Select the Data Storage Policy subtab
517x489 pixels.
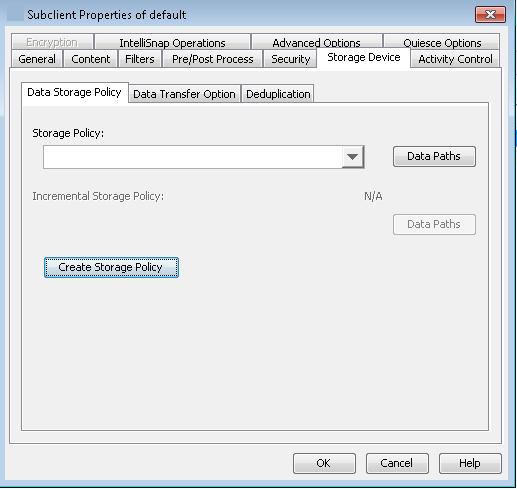pyautogui.click(x=74, y=92)
